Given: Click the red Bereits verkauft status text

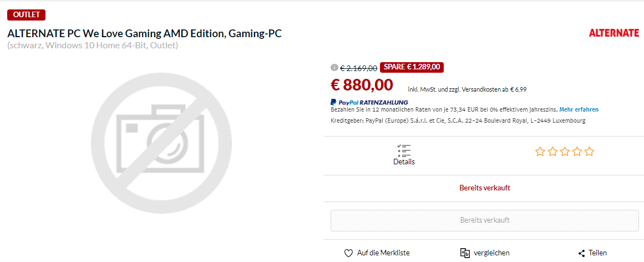Looking at the screenshot, I should pos(484,188).
